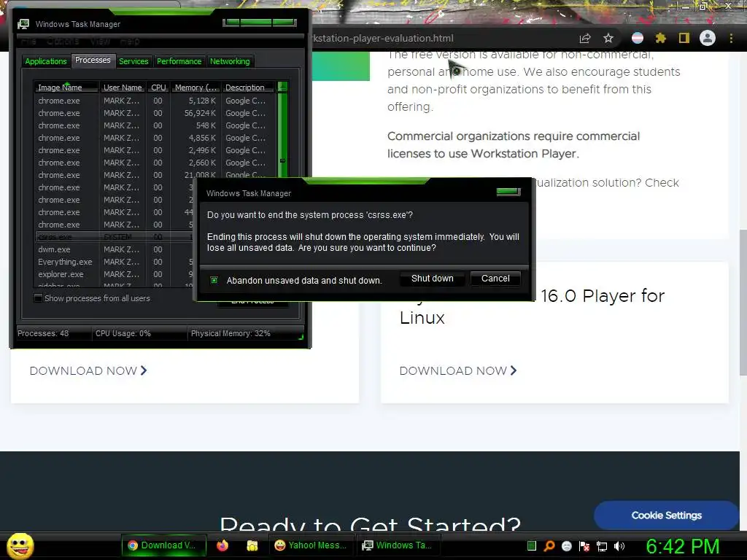This screenshot has height=560, width=747.
Task: Select the Processes tab
Action: (x=93, y=60)
